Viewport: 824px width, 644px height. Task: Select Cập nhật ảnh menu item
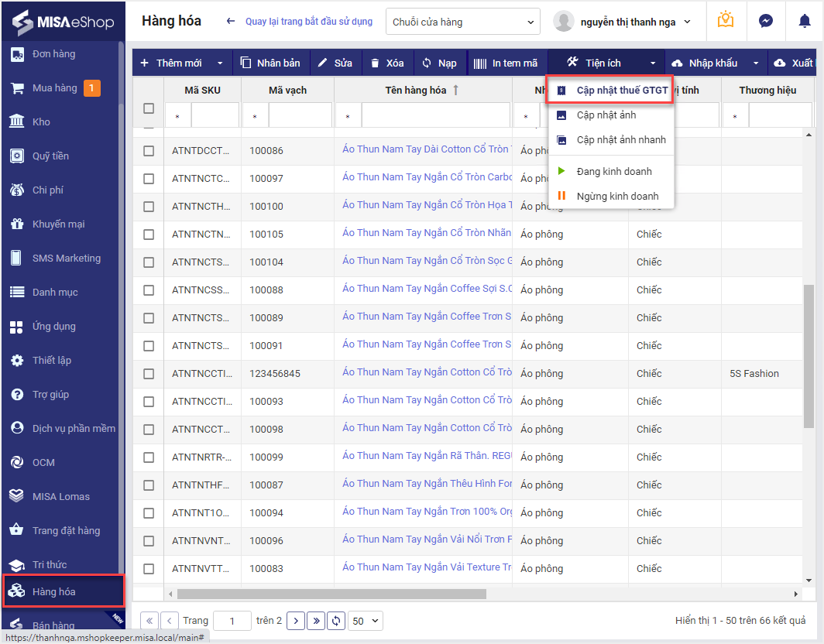point(611,115)
